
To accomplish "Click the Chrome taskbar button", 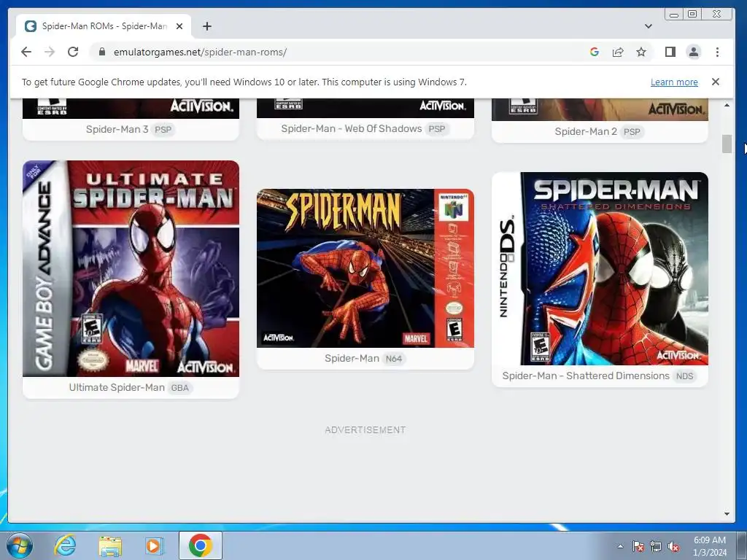I will 201,545.
